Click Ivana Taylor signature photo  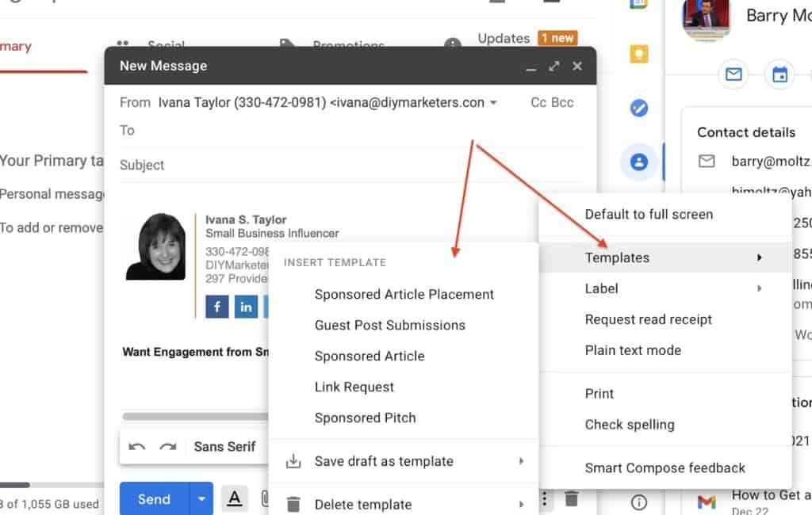(x=156, y=246)
